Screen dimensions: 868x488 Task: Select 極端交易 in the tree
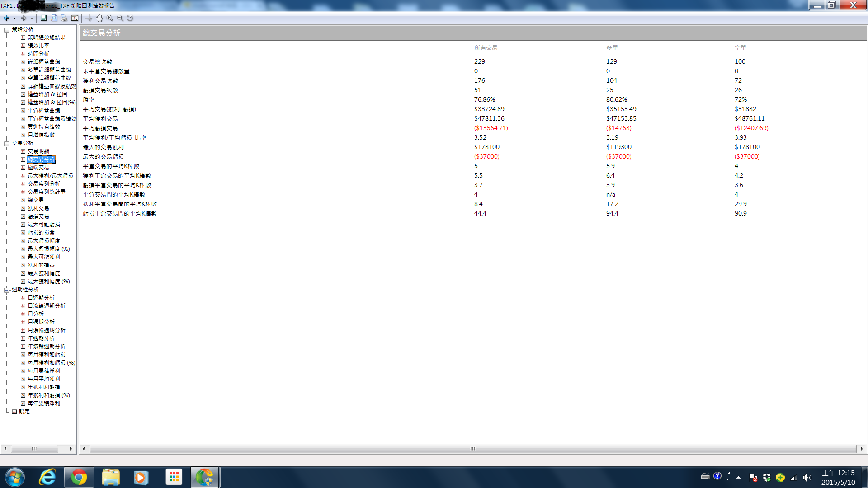(38, 168)
